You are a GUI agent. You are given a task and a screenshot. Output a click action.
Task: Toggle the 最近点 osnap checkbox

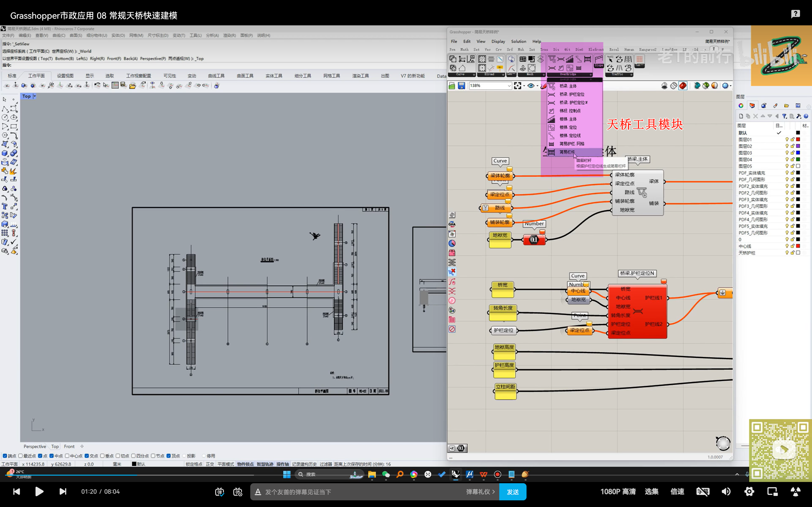coord(21,456)
